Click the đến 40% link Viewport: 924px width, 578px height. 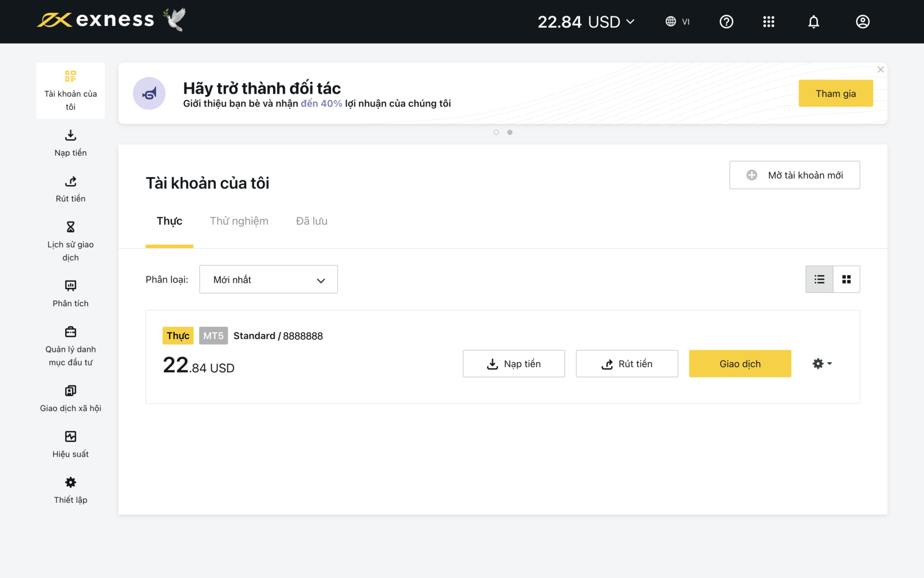click(x=321, y=103)
